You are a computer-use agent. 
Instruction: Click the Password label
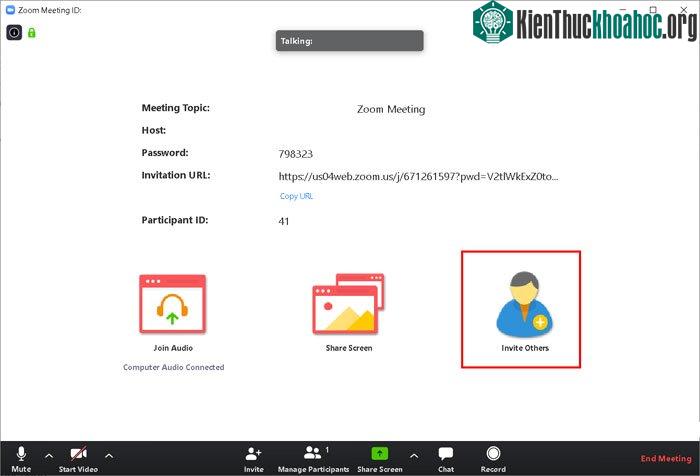(x=165, y=153)
